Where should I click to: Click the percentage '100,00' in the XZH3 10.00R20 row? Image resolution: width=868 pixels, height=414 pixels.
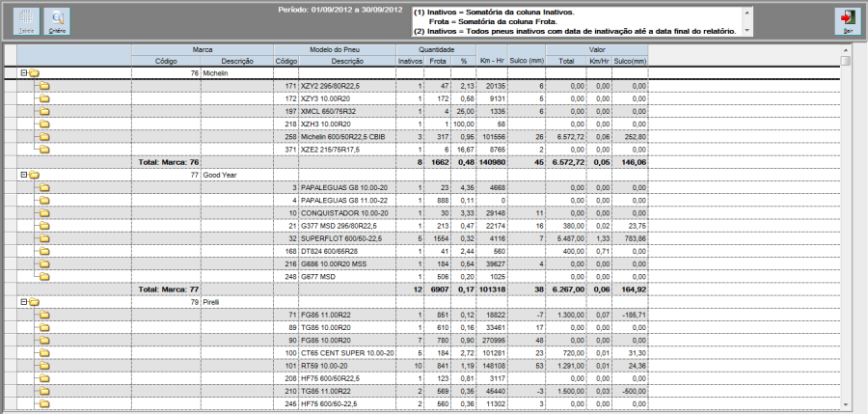464,124
